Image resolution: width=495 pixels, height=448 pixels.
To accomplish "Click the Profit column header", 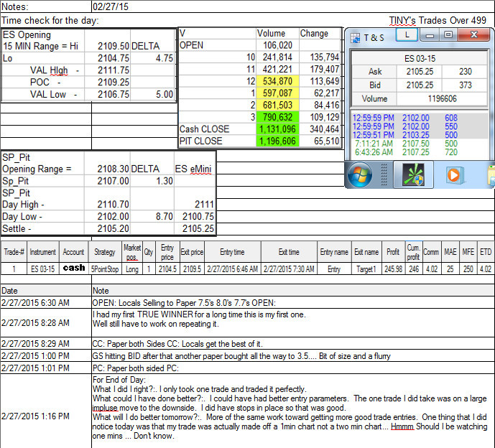I will tap(393, 252).
